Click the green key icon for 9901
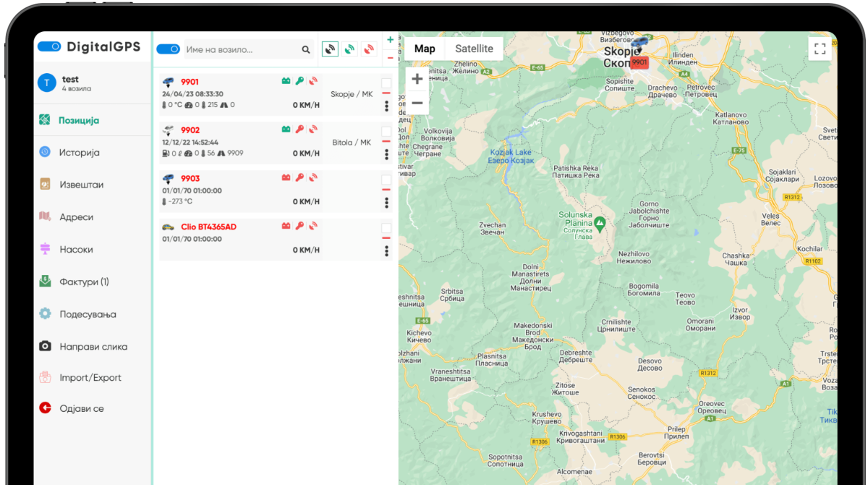The width and height of the screenshot is (868, 485). pos(299,82)
